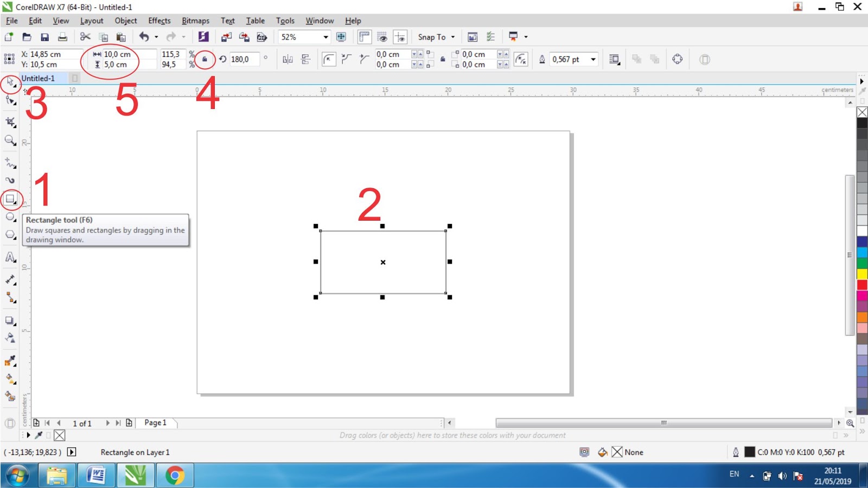This screenshot has width=868, height=488.
Task: Open the Bitmaps menu
Action: point(195,21)
